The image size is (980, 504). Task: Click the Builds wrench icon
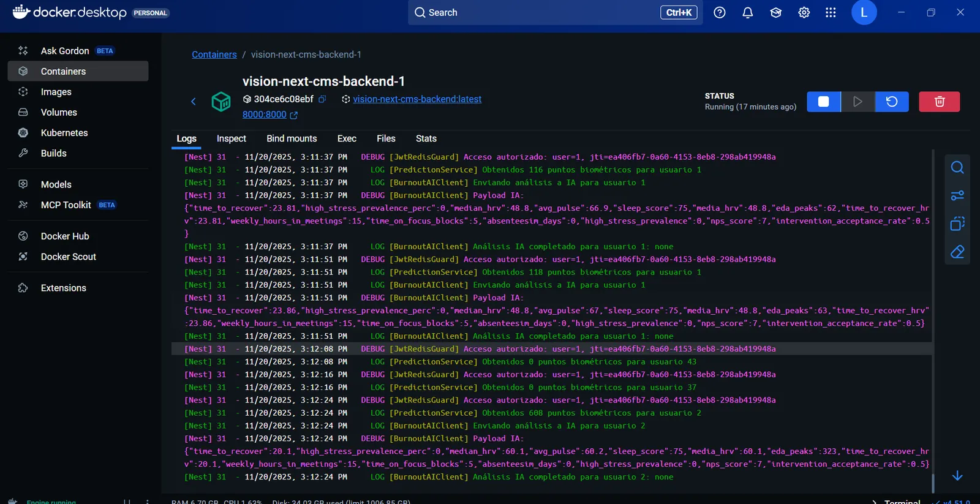(23, 153)
